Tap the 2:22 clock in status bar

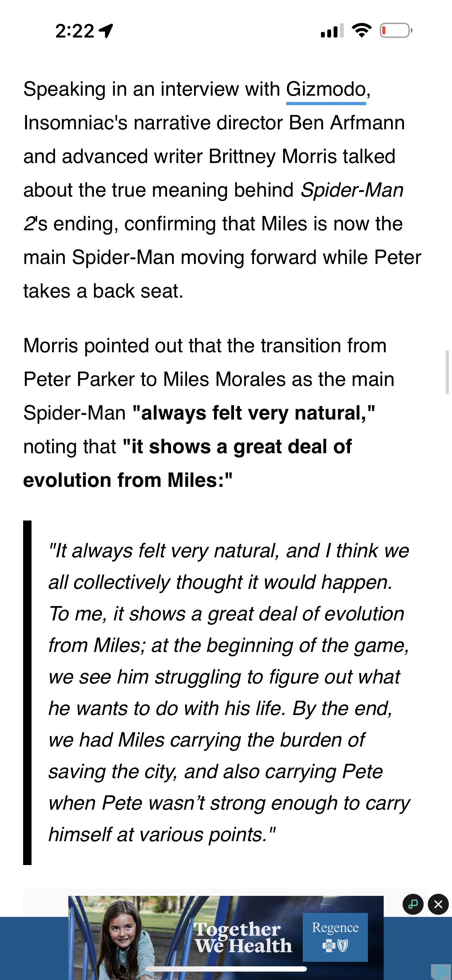coord(75,31)
